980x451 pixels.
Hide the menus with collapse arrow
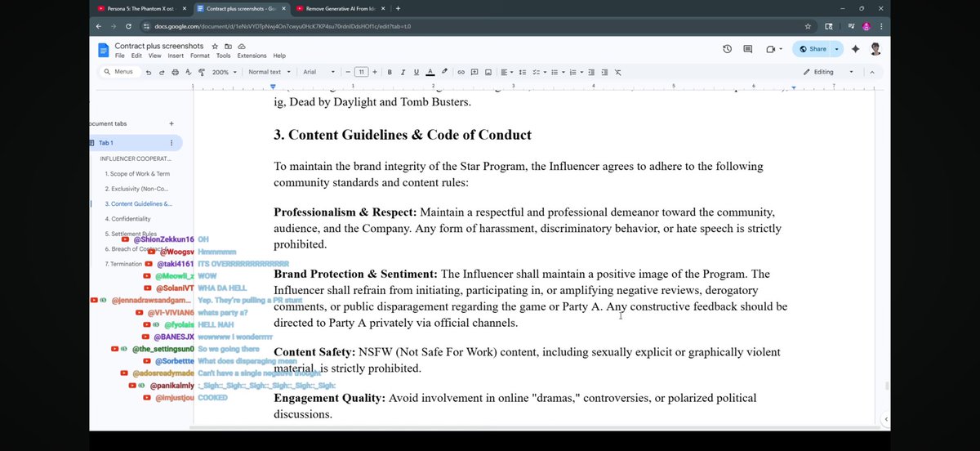pos(871,72)
